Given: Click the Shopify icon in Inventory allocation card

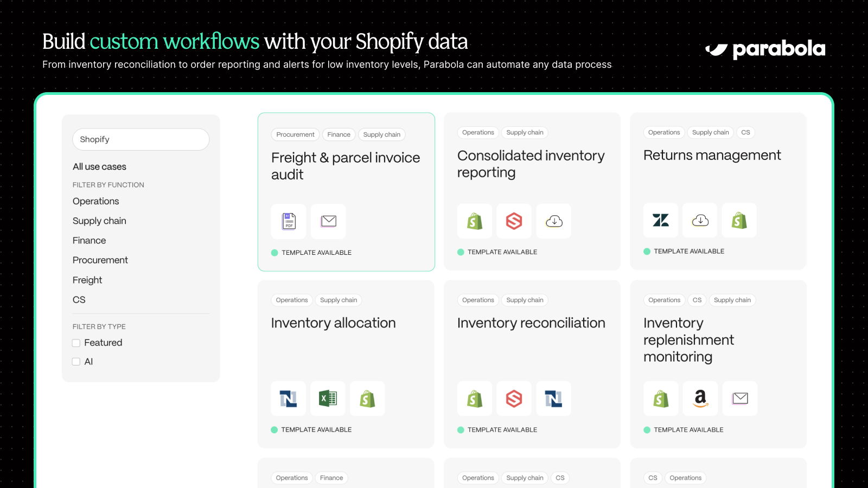Looking at the screenshot, I should point(367,399).
